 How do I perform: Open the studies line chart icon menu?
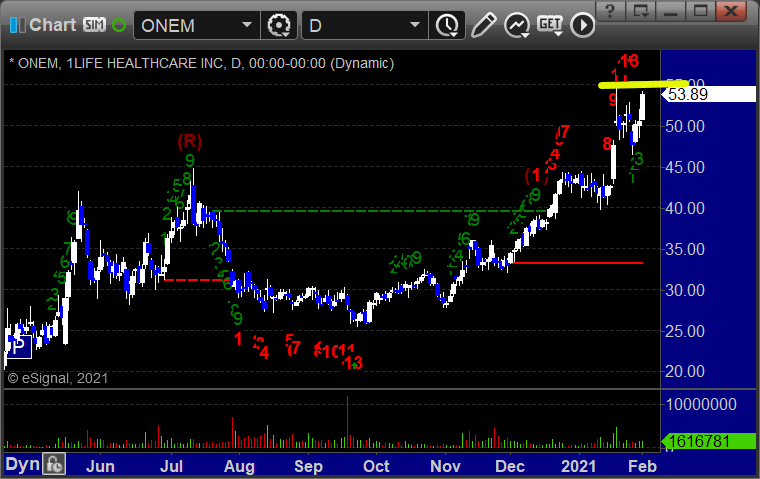(517, 25)
